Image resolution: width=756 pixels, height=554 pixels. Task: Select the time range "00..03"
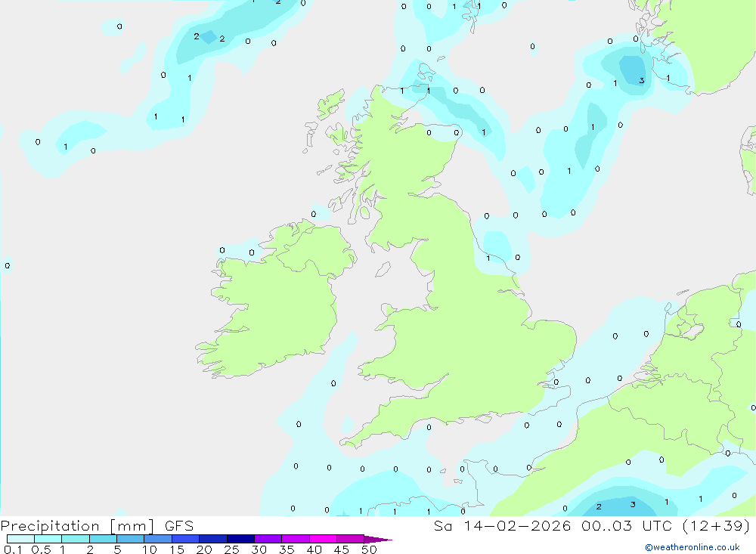(x=606, y=525)
